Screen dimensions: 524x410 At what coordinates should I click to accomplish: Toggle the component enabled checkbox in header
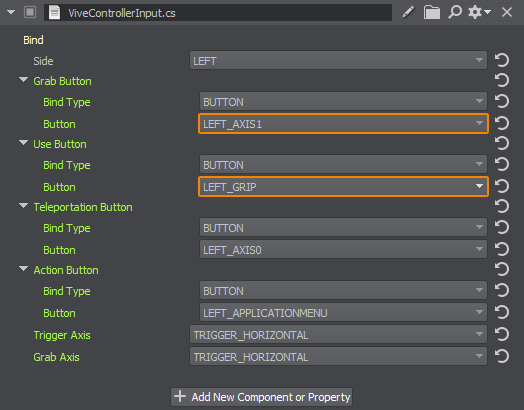30,12
